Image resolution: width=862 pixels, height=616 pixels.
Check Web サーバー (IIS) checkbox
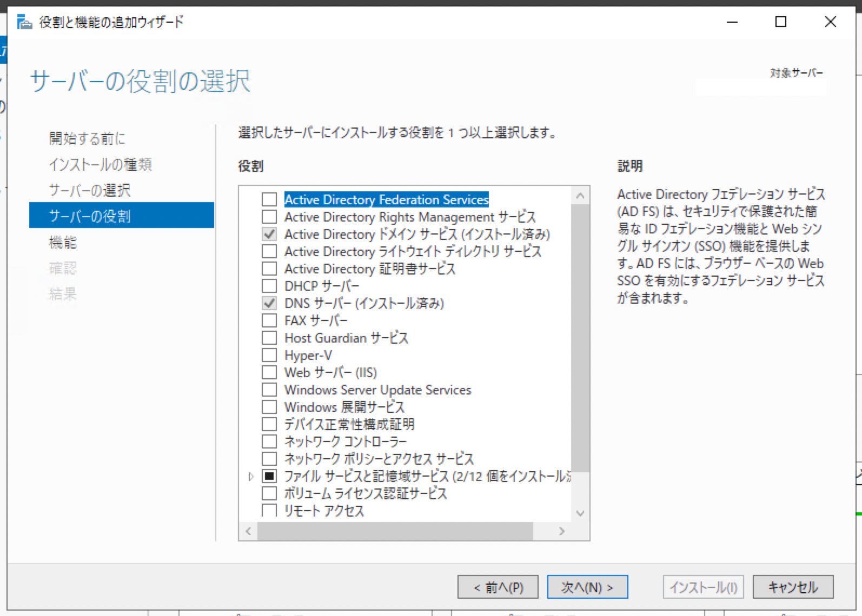click(269, 372)
